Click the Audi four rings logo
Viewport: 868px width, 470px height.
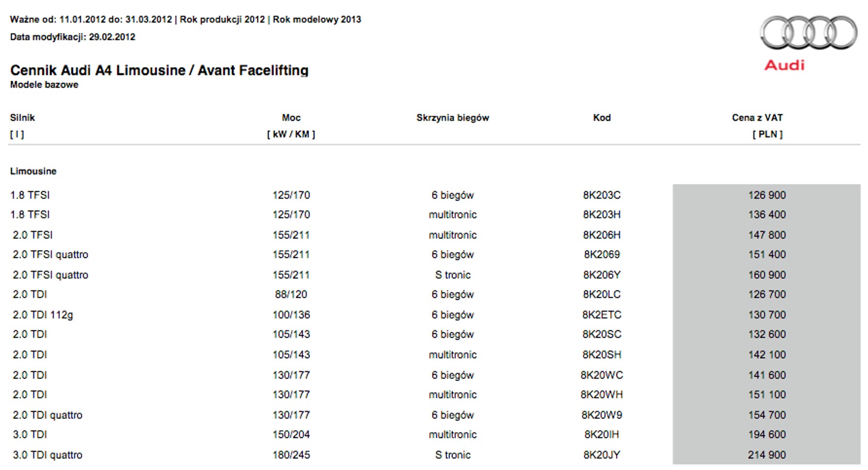click(x=809, y=33)
